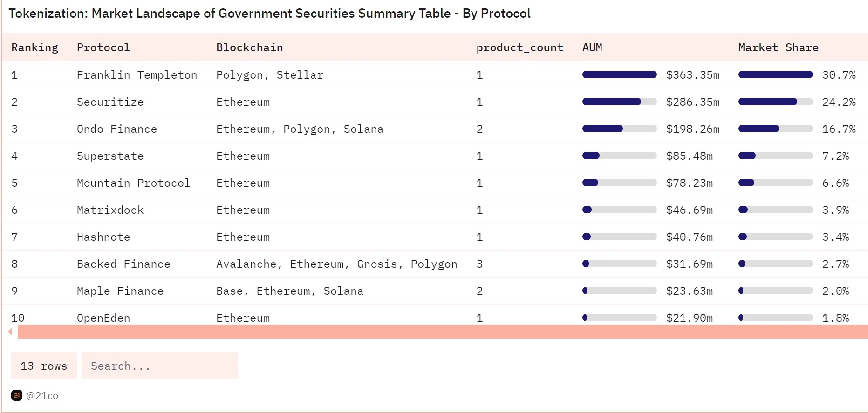Click the Backed Finance blockchain list cell
868x413 pixels.
pos(336,264)
